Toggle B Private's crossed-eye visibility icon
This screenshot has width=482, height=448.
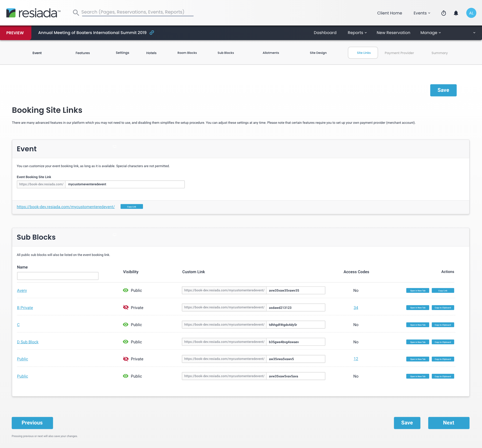point(126,307)
